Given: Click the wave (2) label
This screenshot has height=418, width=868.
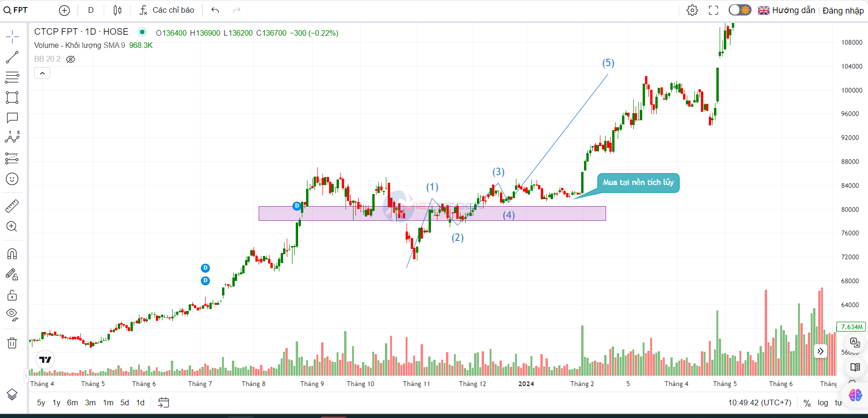Looking at the screenshot, I should pos(458,238).
